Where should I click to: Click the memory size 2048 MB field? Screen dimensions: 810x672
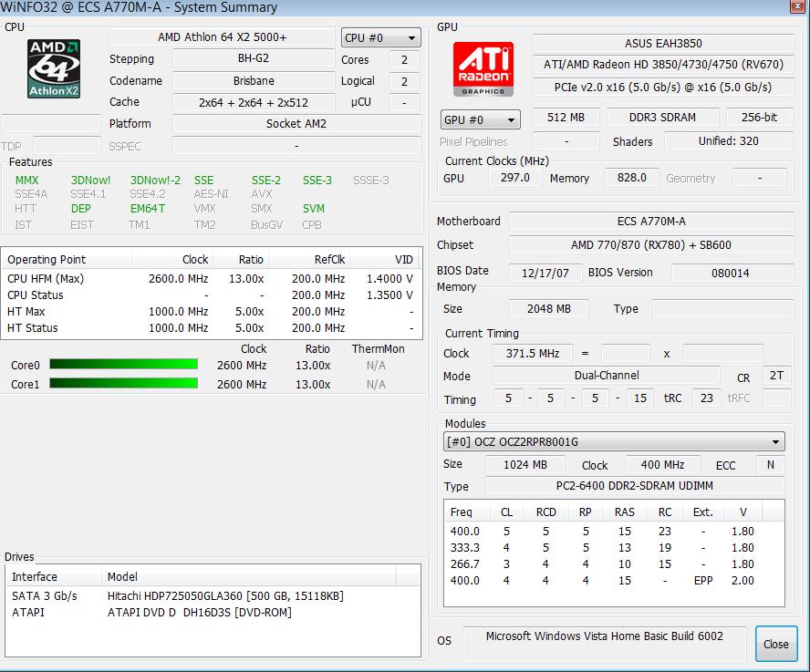click(548, 309)
